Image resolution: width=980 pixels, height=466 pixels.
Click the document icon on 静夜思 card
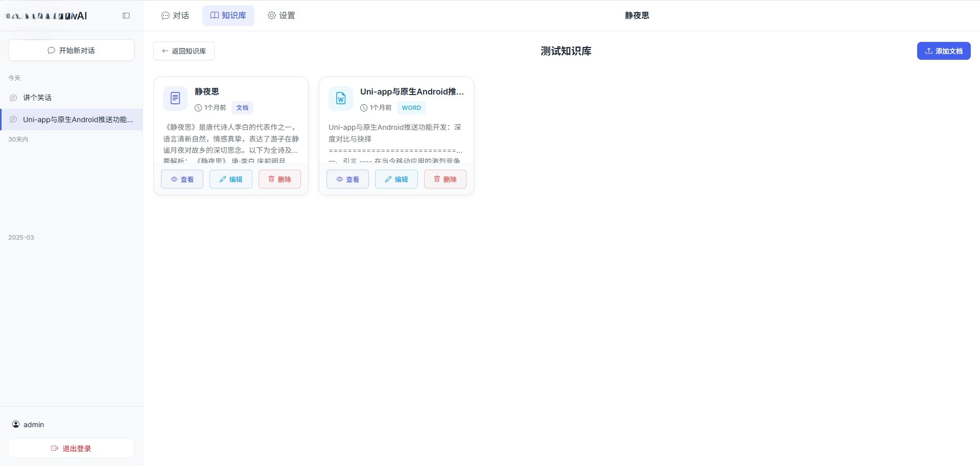tap(175, 98)
